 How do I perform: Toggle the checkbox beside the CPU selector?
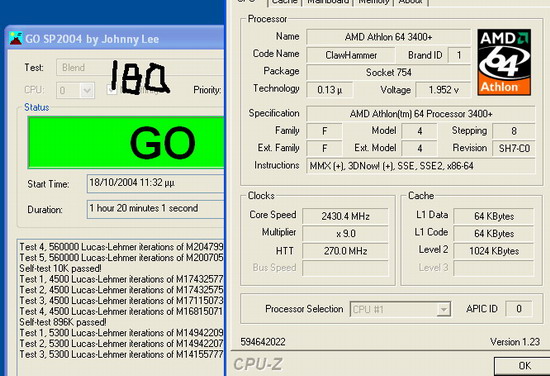click(x=112, y=90)
